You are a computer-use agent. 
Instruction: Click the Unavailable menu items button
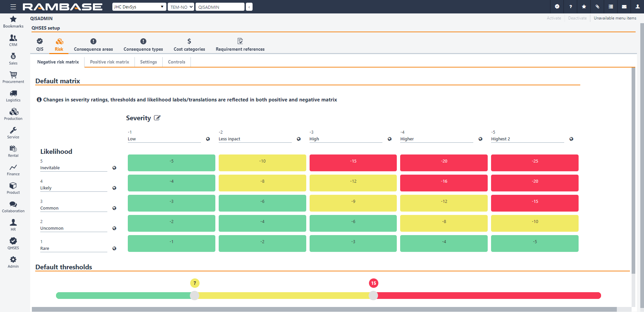point(615,18)
